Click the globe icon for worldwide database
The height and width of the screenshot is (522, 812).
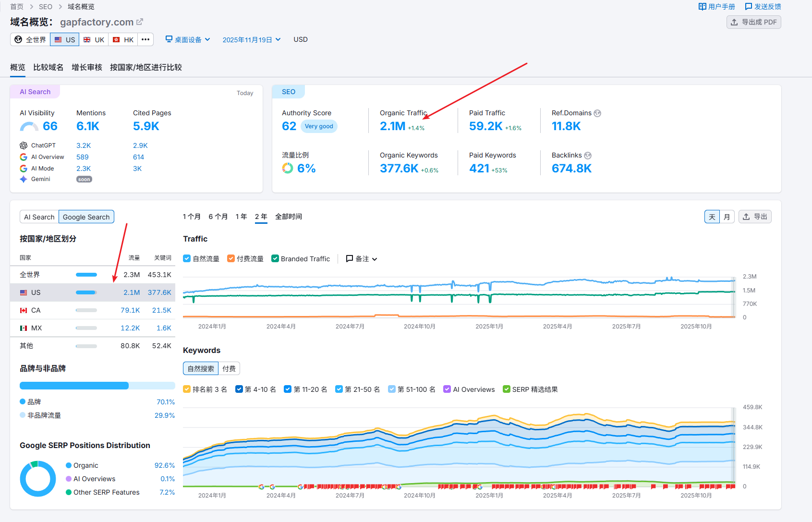(18, 39)
